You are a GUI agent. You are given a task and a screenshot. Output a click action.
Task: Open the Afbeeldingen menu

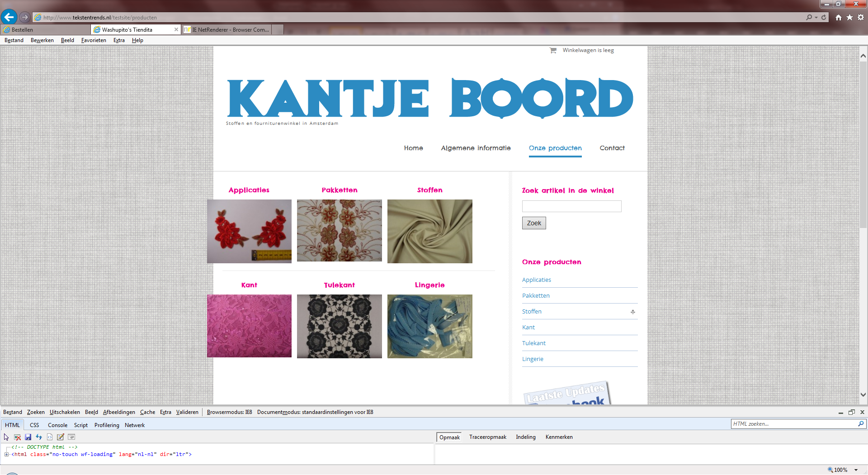coord(119,412)
